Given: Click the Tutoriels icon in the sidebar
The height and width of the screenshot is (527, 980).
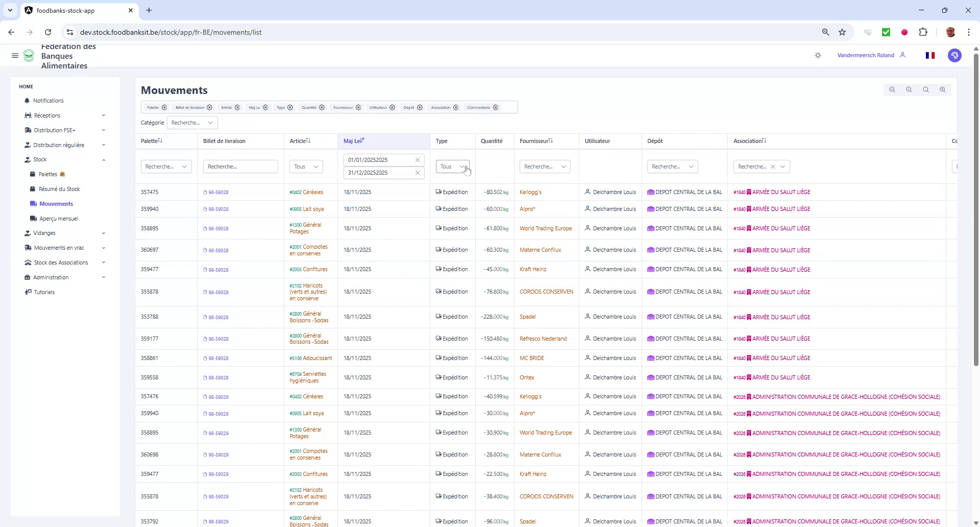Looking at the screenshot, I should tap(28, 292).
